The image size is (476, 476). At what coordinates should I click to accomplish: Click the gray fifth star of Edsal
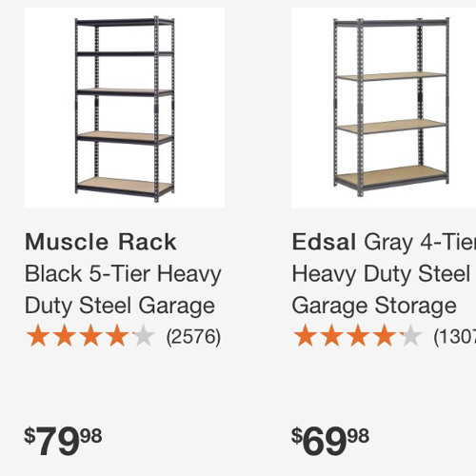point(411,335)
